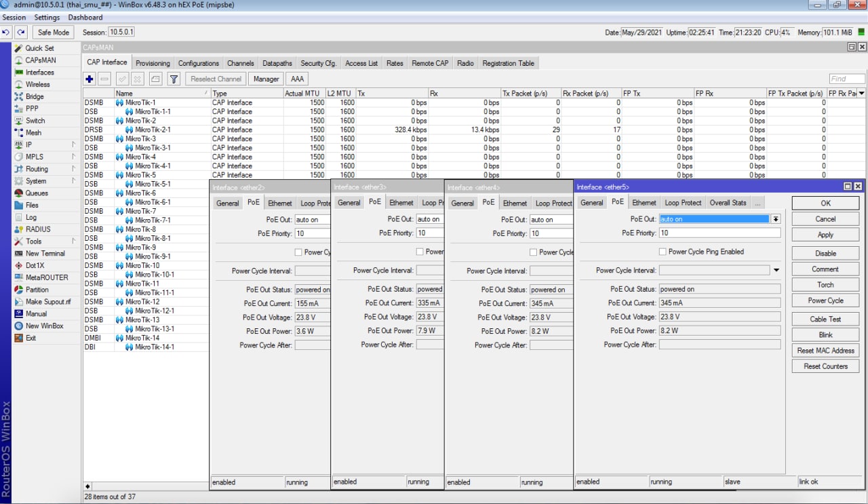Image resolution: width=868 pixels, height=504 pixels.
Task: Open PoE Out dropdown in ether5
Action: click(x=776, y=219)
